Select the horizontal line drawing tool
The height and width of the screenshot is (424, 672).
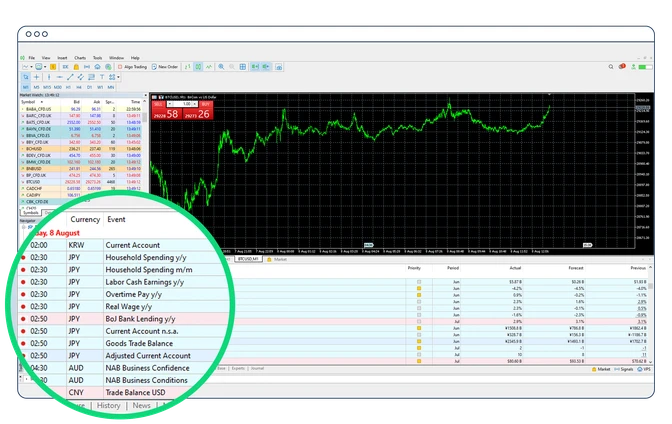click(x=60, y=77)
